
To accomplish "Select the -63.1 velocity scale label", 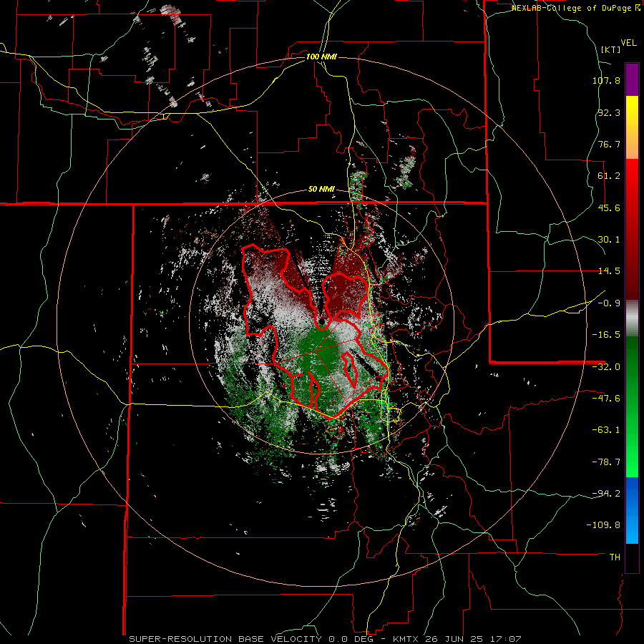I will coord(606,430).
